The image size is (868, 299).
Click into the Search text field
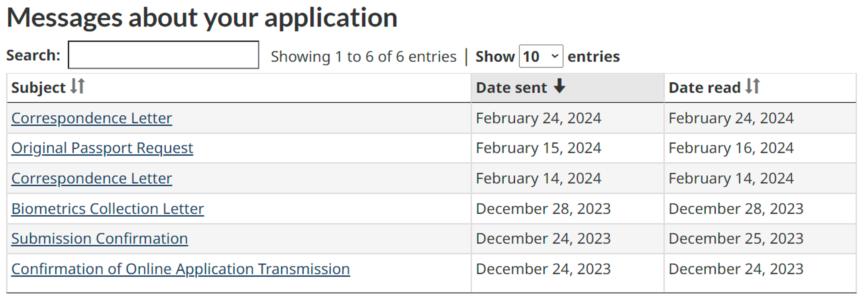click(163, 55)
